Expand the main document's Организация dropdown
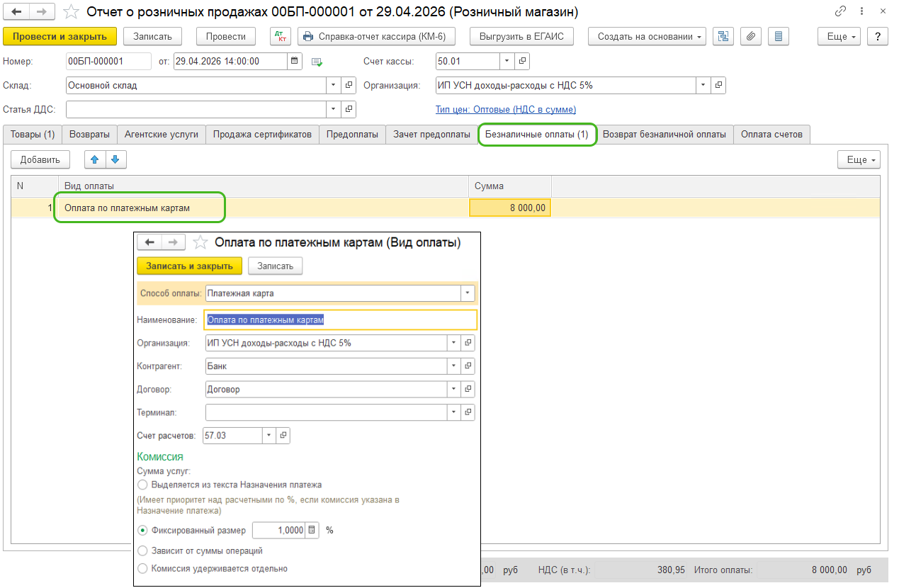The height and width of the screenshot is (588, 899). tap(703, 85)
